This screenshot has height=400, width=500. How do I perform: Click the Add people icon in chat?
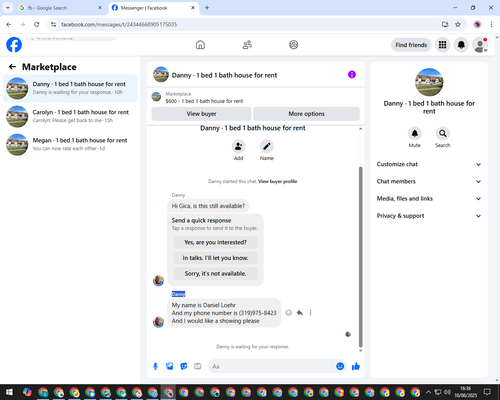238,146
